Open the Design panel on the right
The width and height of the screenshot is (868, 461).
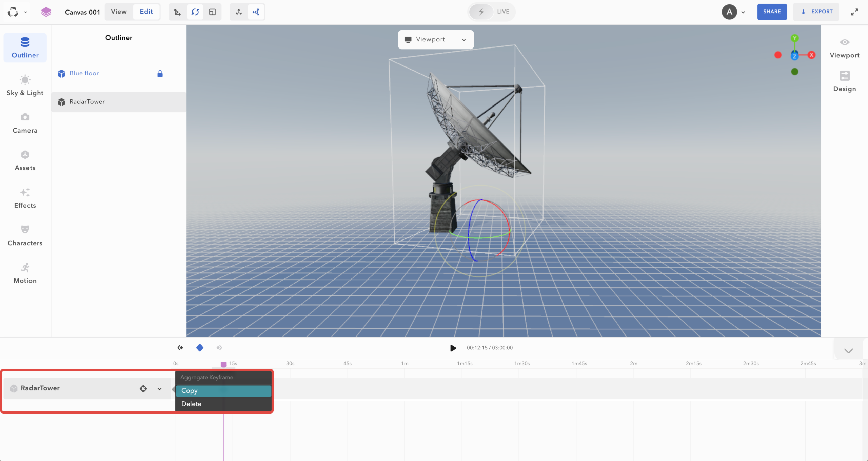click(x=844, y=81)
